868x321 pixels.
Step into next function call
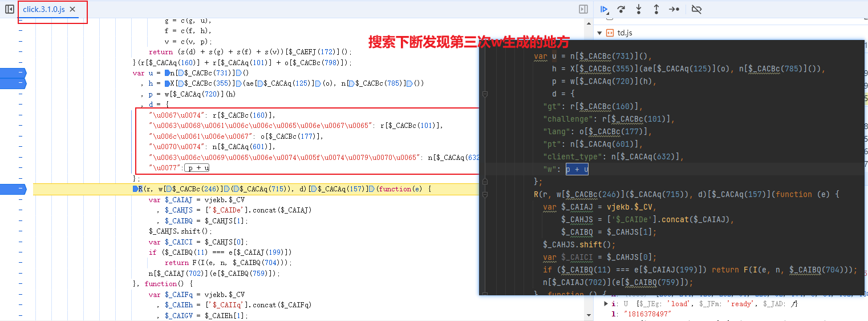(x=639, y=9)
